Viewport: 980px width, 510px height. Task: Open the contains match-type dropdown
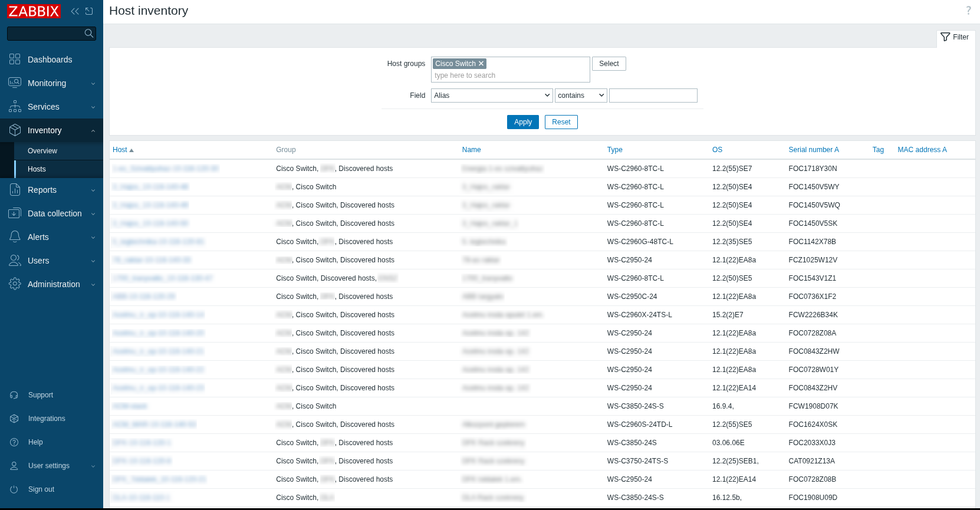coord(581,96)
